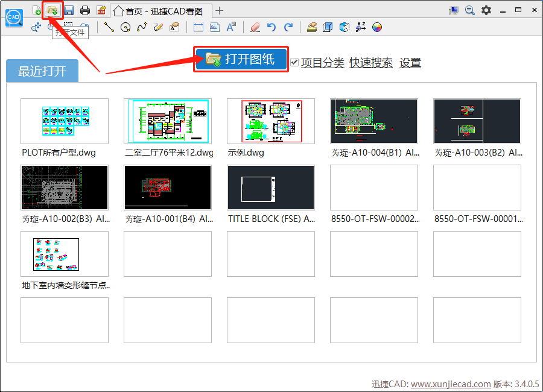
Task: Open the layers manager icon
Action: click(x=312, y=27)
